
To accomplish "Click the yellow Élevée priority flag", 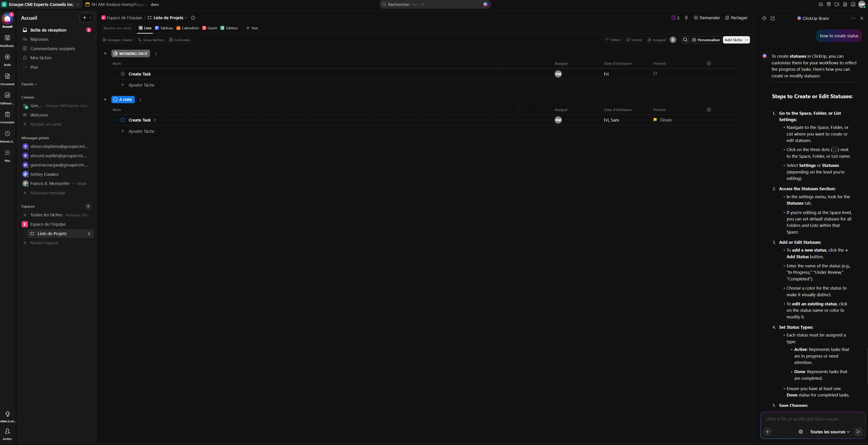I will (655, 120).
